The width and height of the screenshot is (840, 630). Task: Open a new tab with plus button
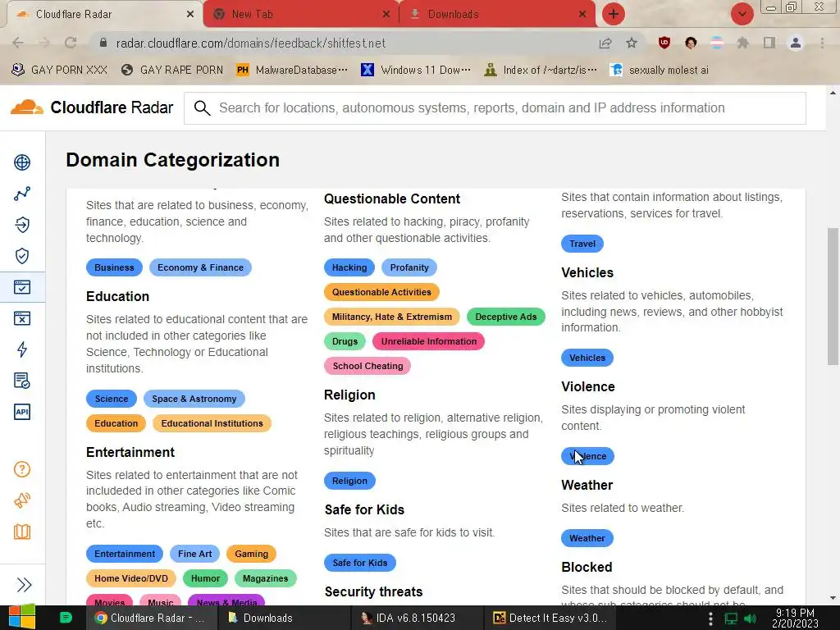click(614, 14)
